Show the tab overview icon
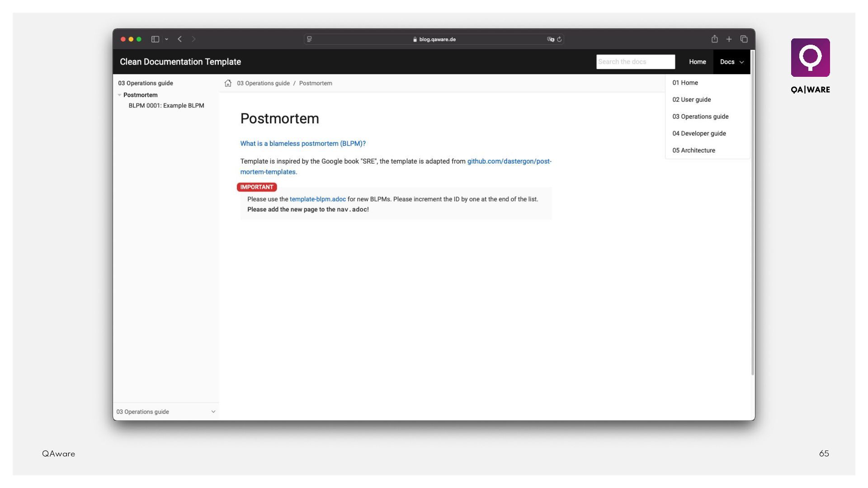 click(744, 39)
